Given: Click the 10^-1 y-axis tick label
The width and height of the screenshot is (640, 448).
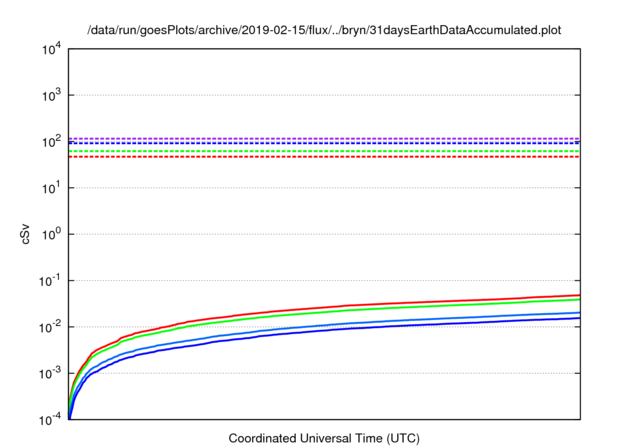Looking at the screenshot, I should [50, 281].
